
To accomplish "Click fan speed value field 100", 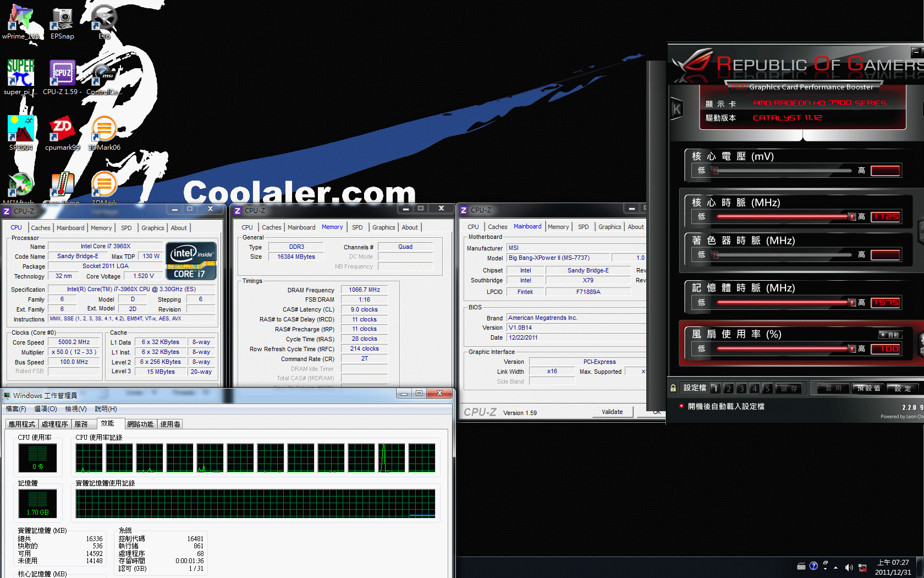I will pos(886,349).
